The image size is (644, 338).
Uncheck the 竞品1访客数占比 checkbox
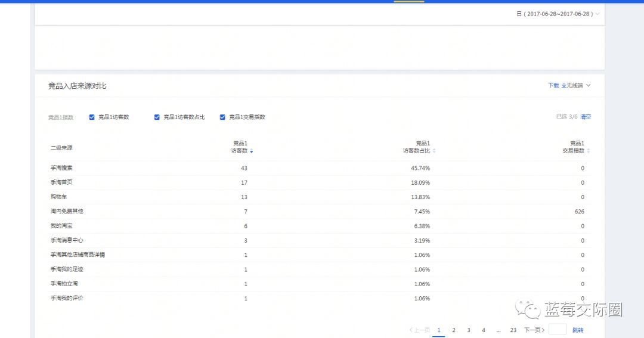(x=156, y=117)
